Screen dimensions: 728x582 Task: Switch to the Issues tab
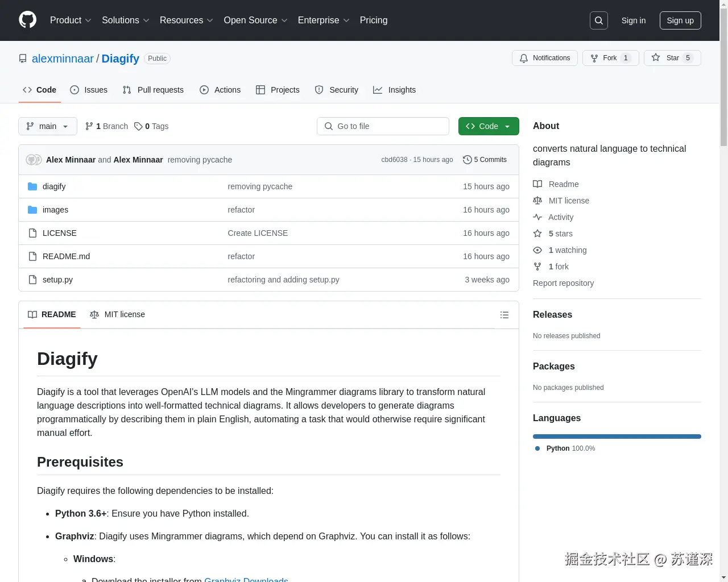click(89, 90)
